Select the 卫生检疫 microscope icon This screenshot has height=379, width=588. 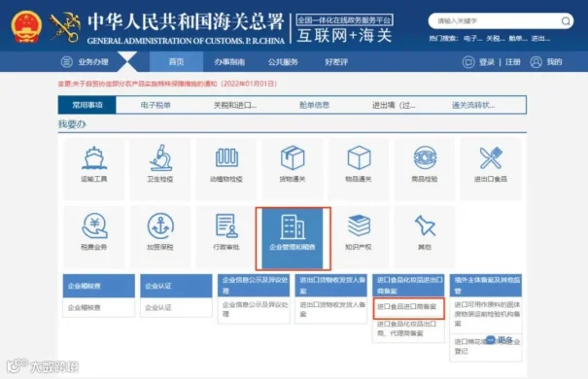tap(160, 157)
